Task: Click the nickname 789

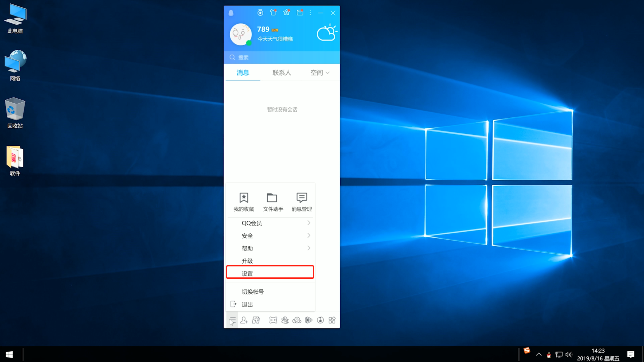Action: pyautogui.click(x=263, y=29)
